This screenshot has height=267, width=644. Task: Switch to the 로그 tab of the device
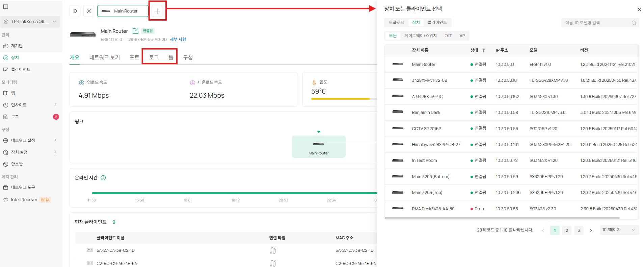tap(154, 57)
